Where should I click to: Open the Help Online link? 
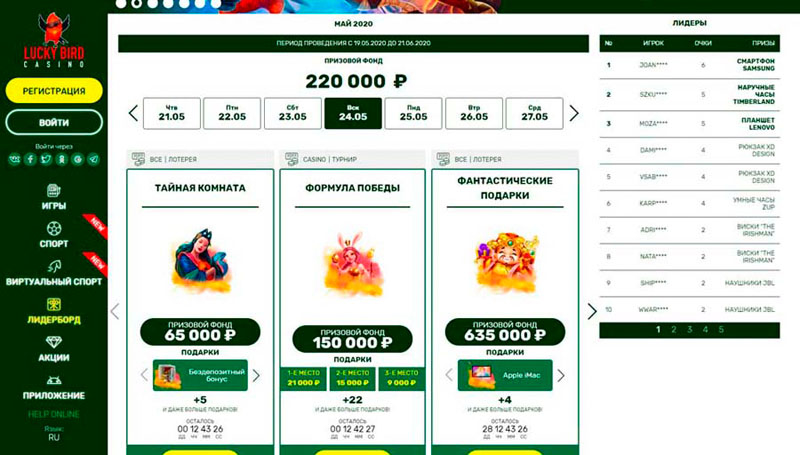(54, 414)
